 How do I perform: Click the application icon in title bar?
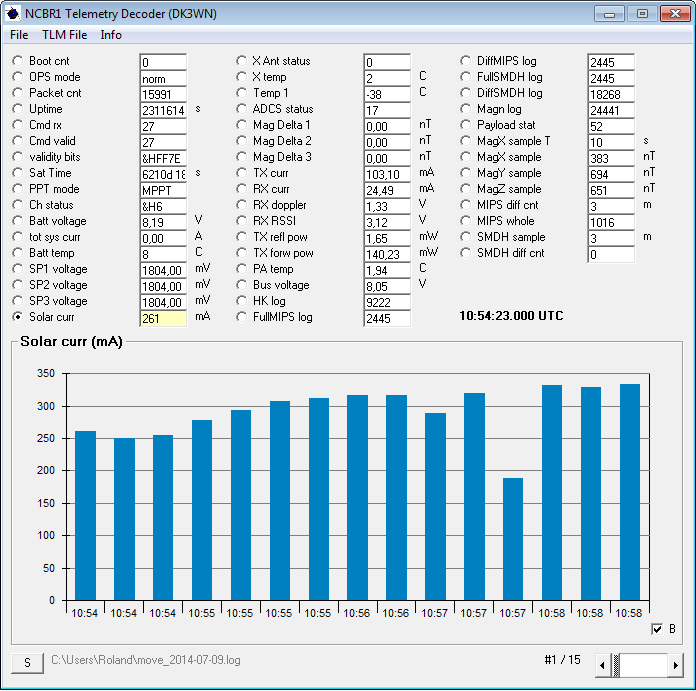[13, 13]
